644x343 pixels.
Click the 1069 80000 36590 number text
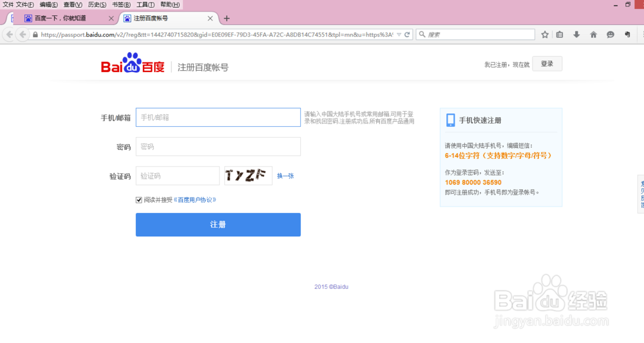coord(473,182)
